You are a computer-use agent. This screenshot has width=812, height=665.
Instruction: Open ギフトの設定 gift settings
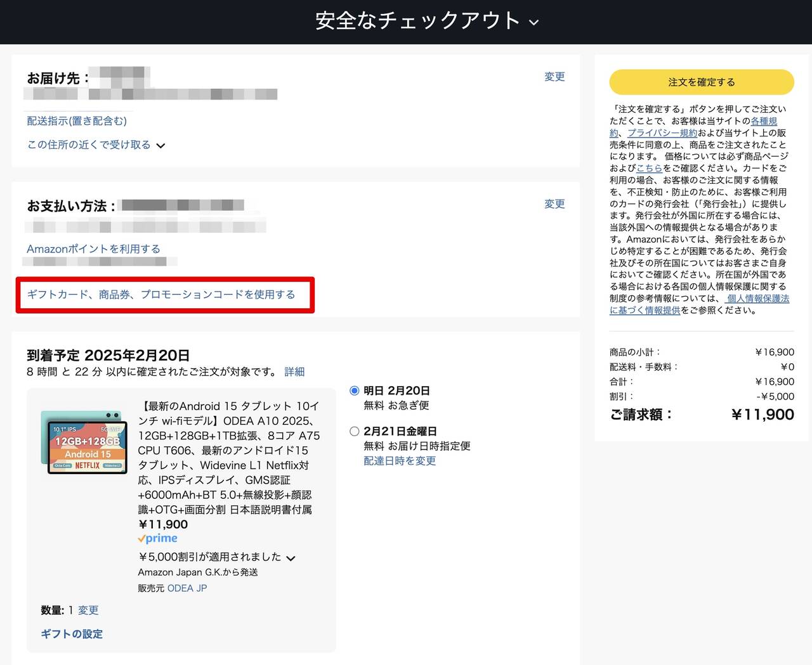72,634
